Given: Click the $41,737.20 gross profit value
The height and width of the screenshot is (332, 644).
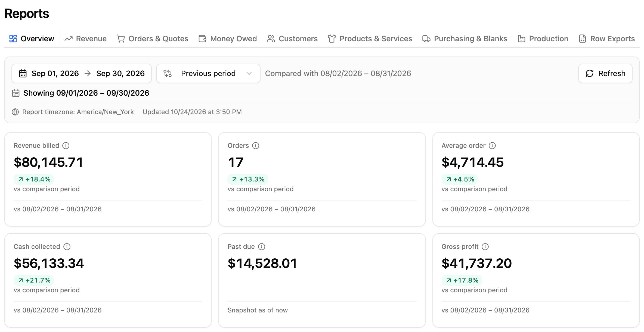Looking at the screenshot, I should pyautogui.click(x=477, y=263).
